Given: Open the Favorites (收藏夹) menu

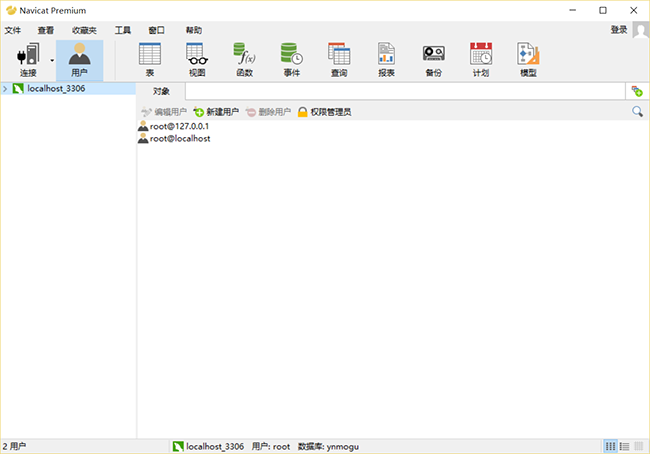Looking at the screenshot, I should [x=84, y=30].
